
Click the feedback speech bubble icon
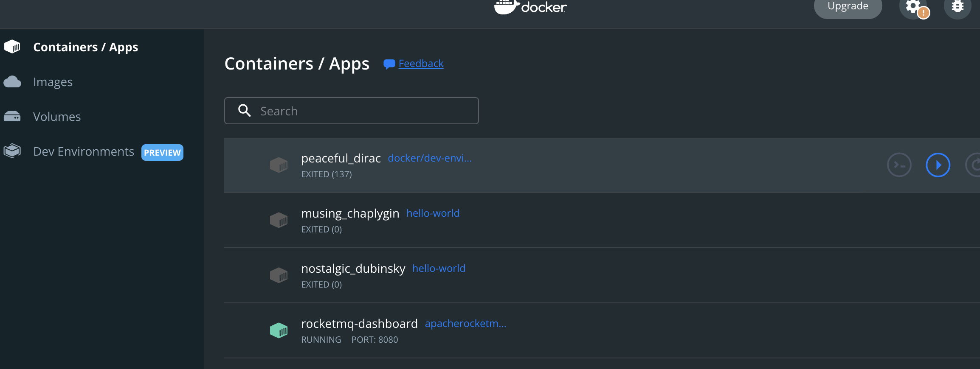(389, 64)
